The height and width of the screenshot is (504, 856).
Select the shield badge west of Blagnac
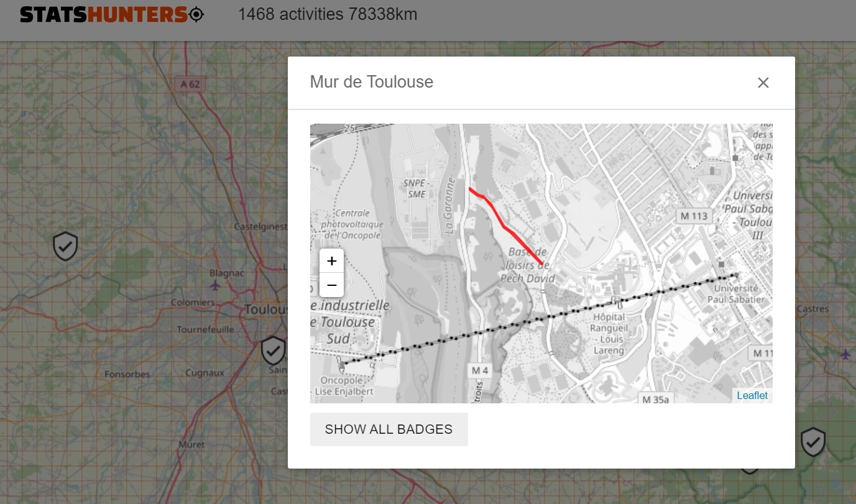pos(65,246)
